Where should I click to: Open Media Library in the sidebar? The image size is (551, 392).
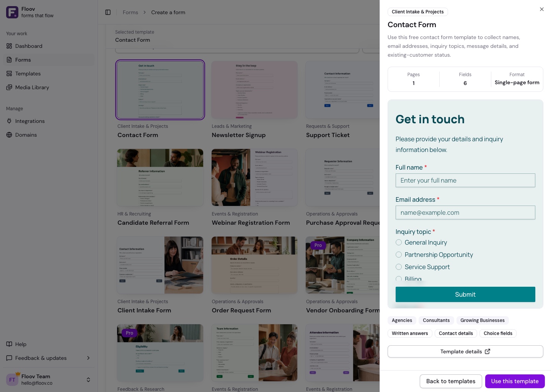(49, 87)
